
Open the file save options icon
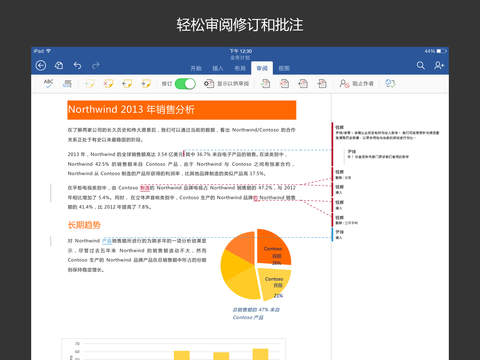59,65
